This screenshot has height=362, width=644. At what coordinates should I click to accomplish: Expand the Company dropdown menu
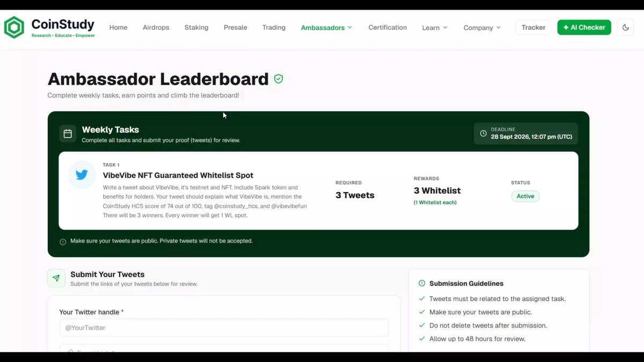pyautogui.click(x=482, y=27)
